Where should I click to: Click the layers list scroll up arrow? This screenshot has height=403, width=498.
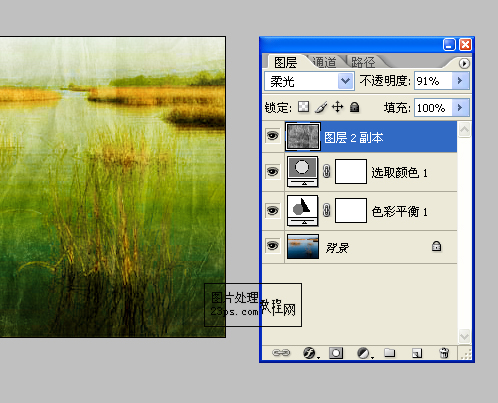click(x=464, y=130)
